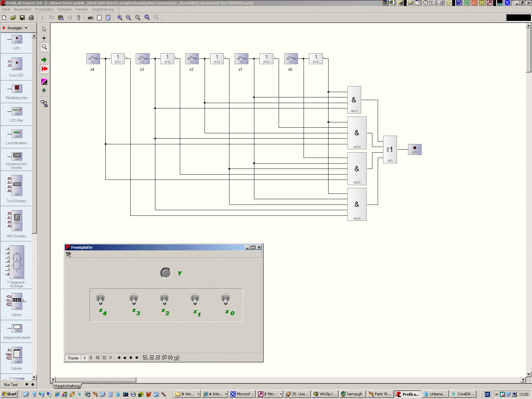Set the grid size to 8
Image resolution: width=532 pixels, height=399 pixels.
pyautogui.click(x=91, y=358)
